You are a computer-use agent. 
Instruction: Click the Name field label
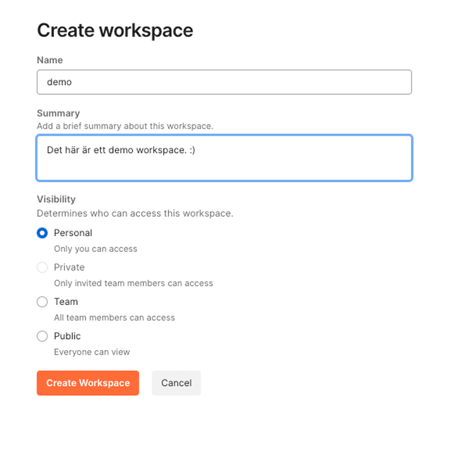click(x=50, y=60)
